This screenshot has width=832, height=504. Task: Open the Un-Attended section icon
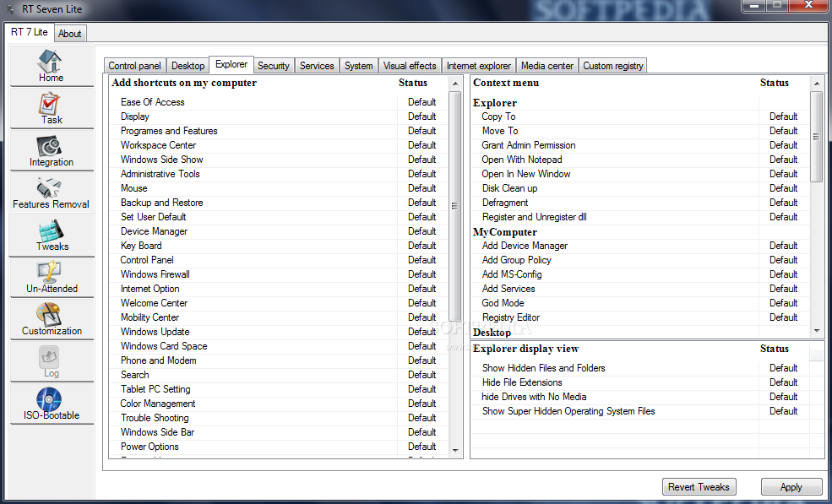pos(52,277)
